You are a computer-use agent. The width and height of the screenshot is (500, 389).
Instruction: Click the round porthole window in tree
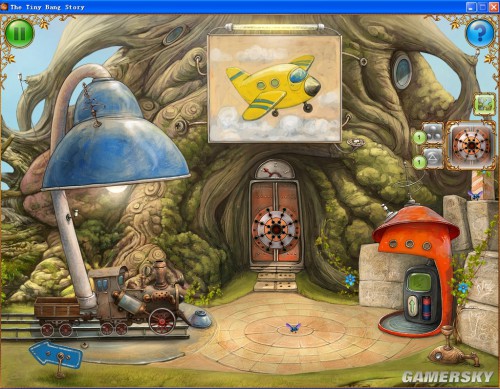(x=403, y=70)
